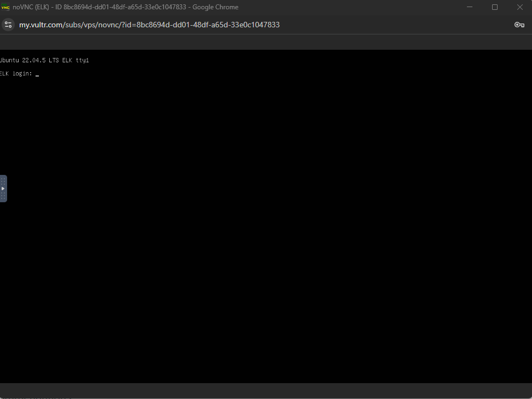Image resolution: width=532 pixels, height=399 pixels.
Task: Minimize the noVNC Chrome window
Action: pyautogui.click(x=470, y=7)
